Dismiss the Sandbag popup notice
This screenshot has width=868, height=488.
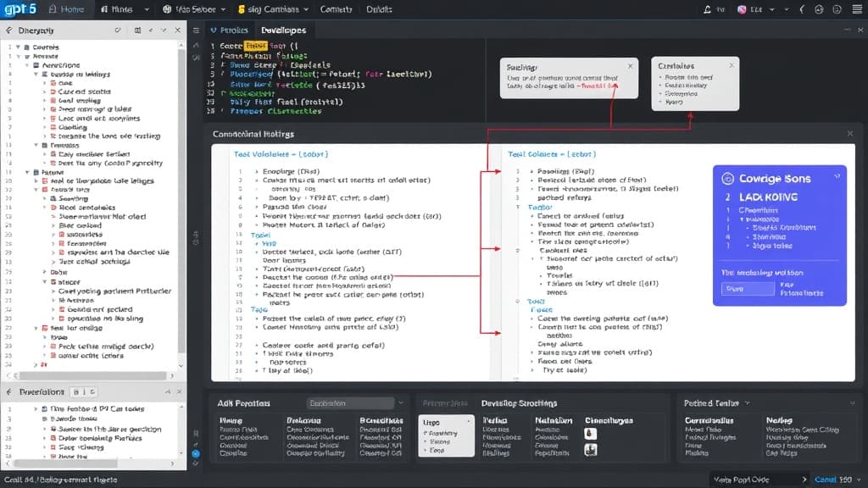pyautogui.click(x=629, y=66)
